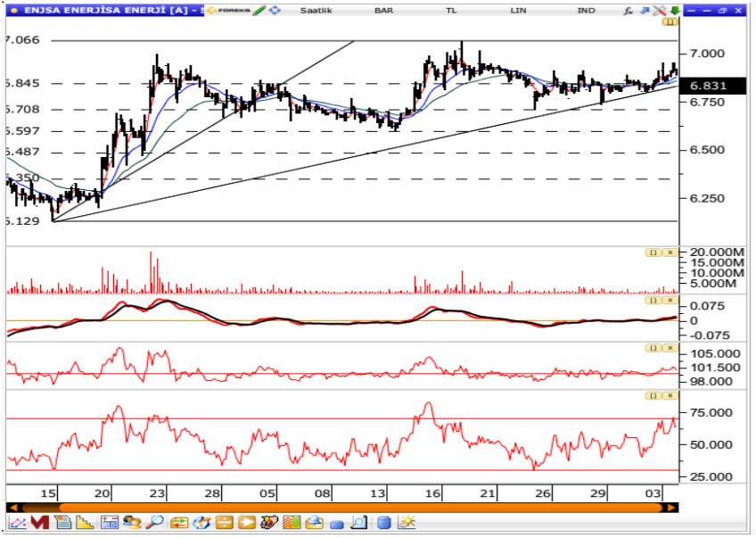Open the IND indicator selector
This screenshot has height=538, width=756.
[x=587, y=10]
